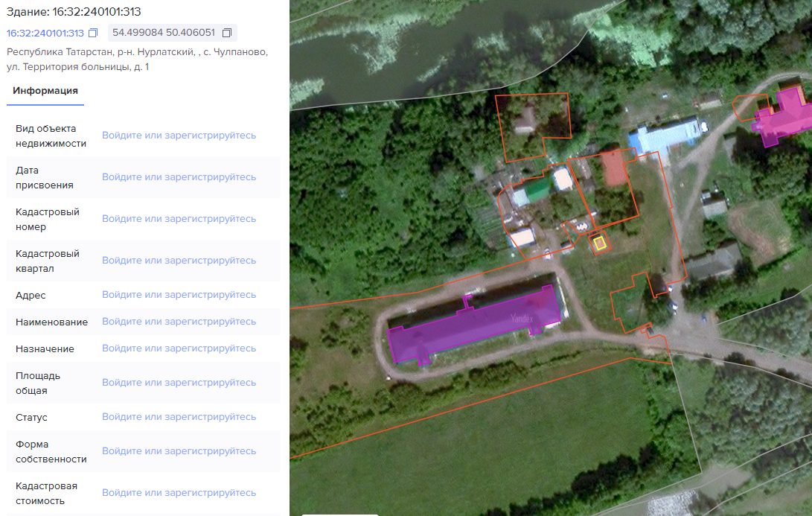Click login link beside Кадастровый номер
The width and height of the screenshot is (812, 516).
coord(179,219)
